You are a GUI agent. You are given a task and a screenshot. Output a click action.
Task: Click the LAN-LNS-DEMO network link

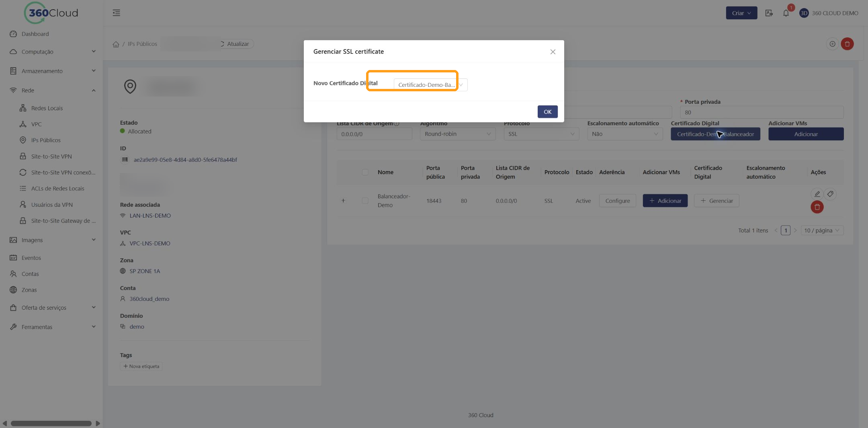tap(150, 216)
